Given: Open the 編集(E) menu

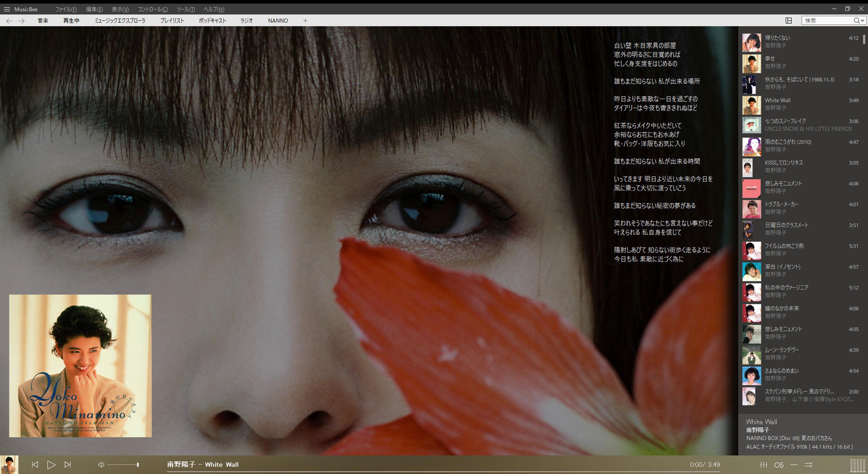Looking at the screenshot, I should 94,9.
